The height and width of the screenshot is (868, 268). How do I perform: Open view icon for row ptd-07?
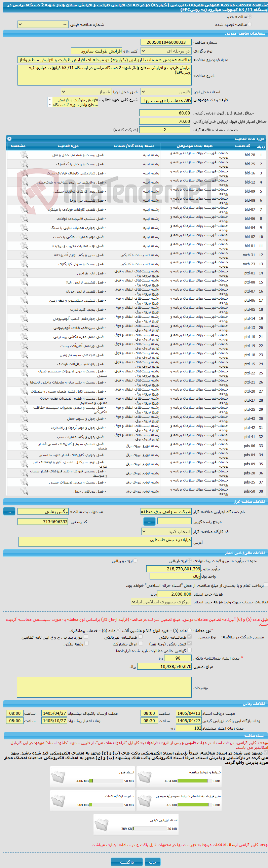point(24,291)
